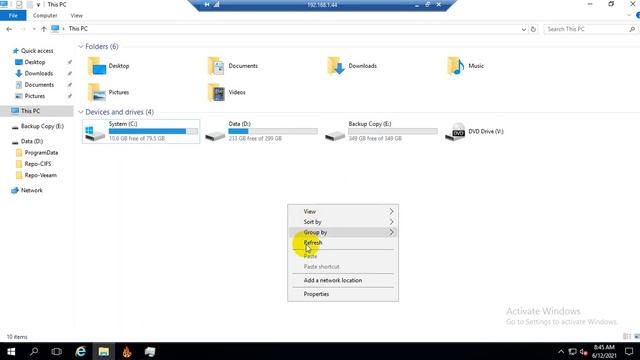Viewport: 640px width, 360px height.
Task: Select Quick access in navigation pane
Action: [x=37, y=51]
